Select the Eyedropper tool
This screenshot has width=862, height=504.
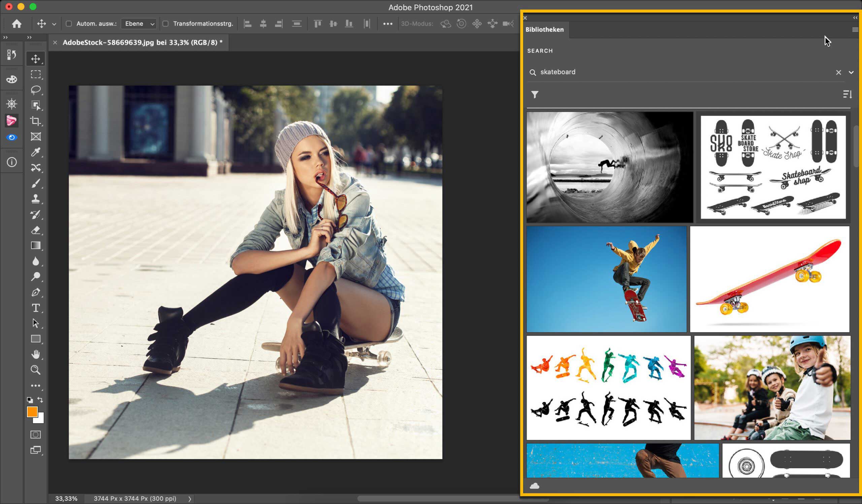pos(36,152)
